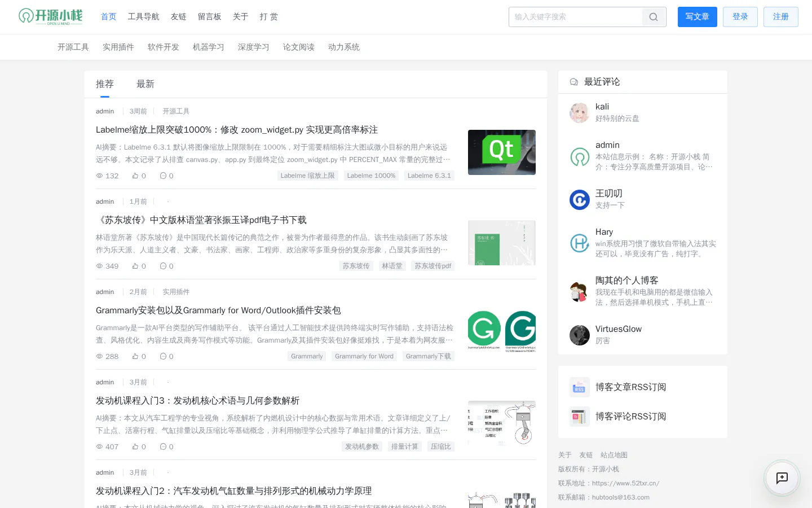Click Hary's avatar icon
Viewport: 812px width, 508px height.
(x=580, y=243)
